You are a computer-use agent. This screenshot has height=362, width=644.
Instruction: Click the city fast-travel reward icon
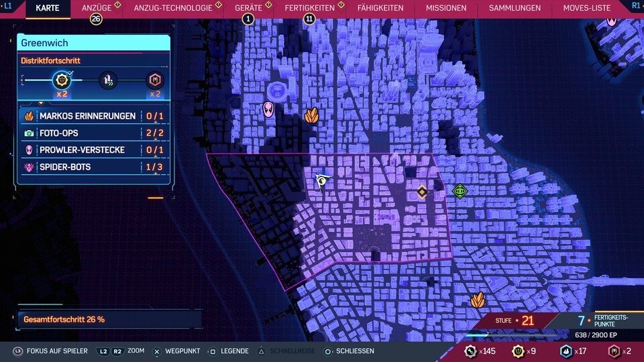(108, 80)
